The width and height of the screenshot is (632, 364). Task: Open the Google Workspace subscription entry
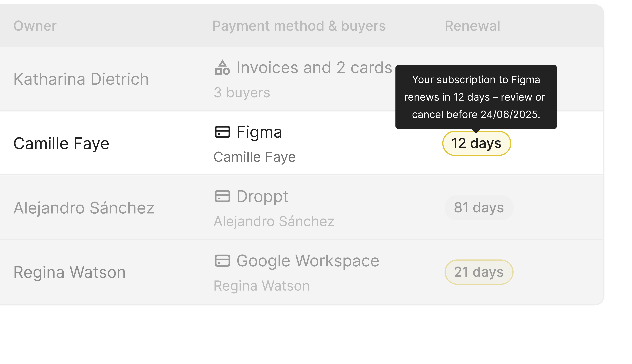pos(308,261)
